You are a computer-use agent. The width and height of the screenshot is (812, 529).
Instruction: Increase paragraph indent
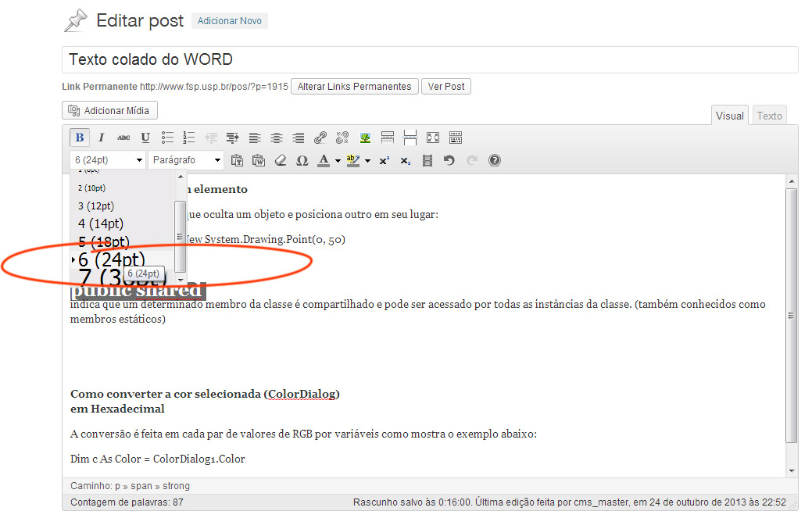pyautogui.click(x=233, y=138)
